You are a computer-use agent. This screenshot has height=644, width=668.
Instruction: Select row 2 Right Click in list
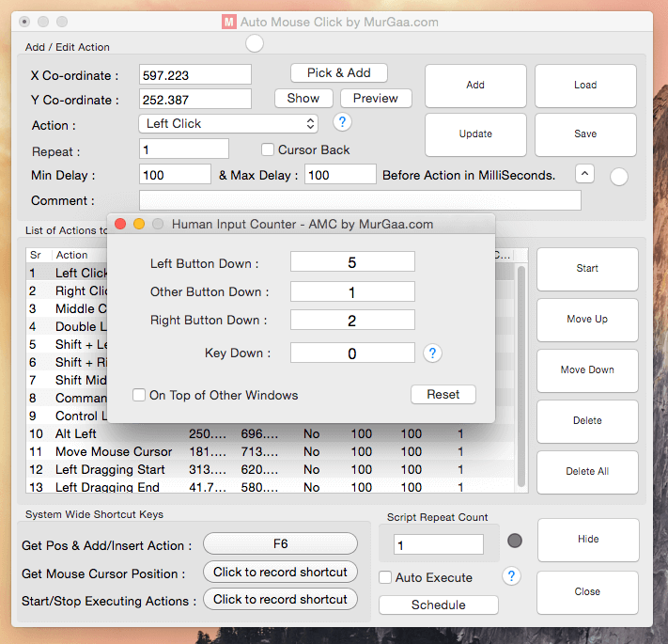(67, 291)
